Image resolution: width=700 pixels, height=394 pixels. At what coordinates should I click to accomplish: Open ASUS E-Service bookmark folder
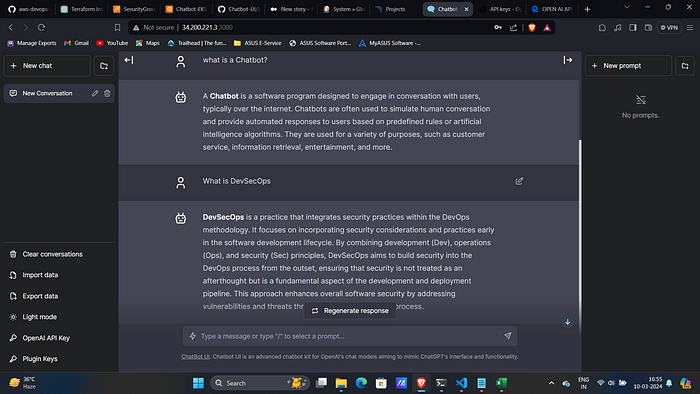point(258,43)
